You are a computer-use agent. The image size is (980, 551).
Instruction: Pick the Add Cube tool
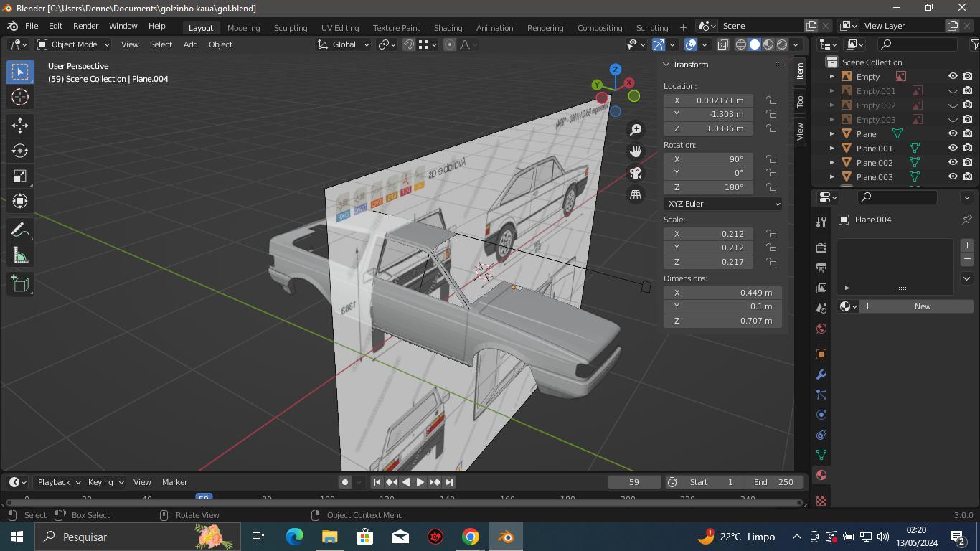20,283
